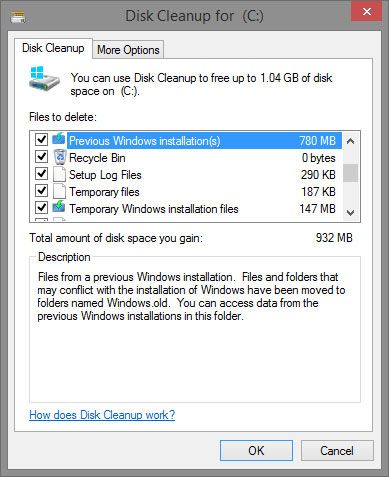The image size is (389, 477).
Task: Click the Temporary Windows installation files icon
Action: click(x=59, y=207)
